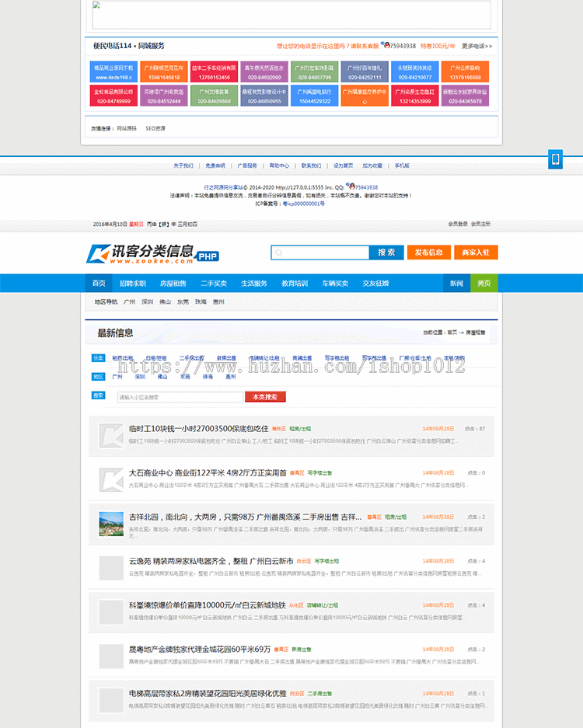The width and height of the screenshot is (583, 728).
Task: Open the 车辆买卖 navigation tab
Action: 335,284
